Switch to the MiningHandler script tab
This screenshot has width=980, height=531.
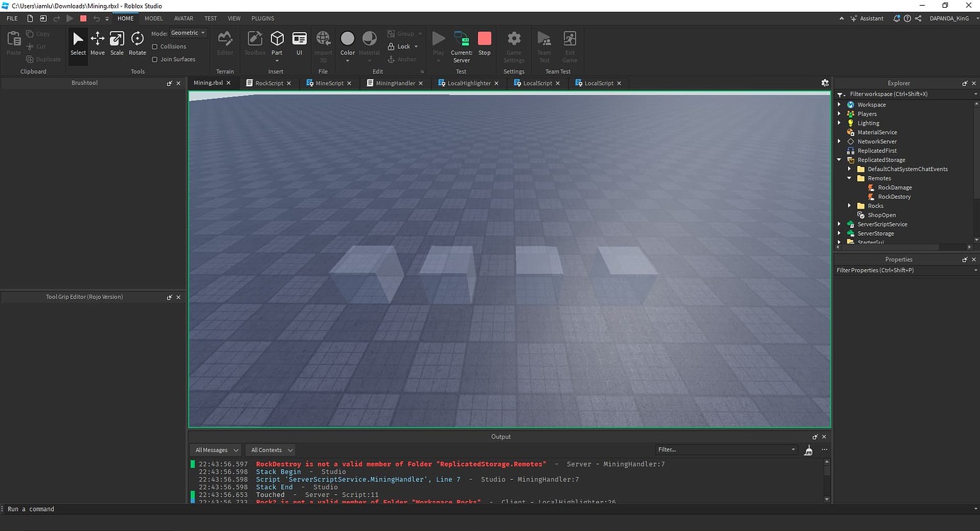(396, 83)
